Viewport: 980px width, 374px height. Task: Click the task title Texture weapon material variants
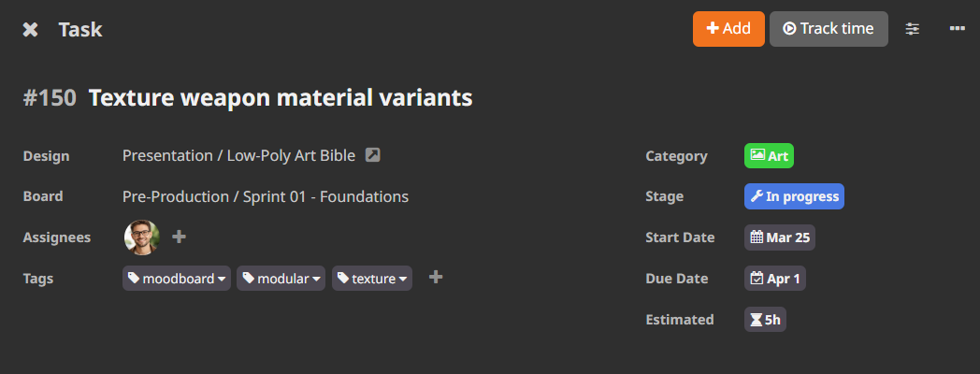pyautogui.click(x=281, y=97)
